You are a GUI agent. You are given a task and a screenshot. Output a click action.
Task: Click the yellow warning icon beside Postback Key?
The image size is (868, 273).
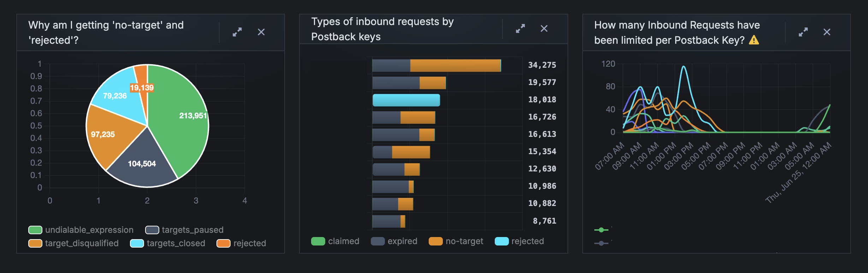click(x=754, y=40)
